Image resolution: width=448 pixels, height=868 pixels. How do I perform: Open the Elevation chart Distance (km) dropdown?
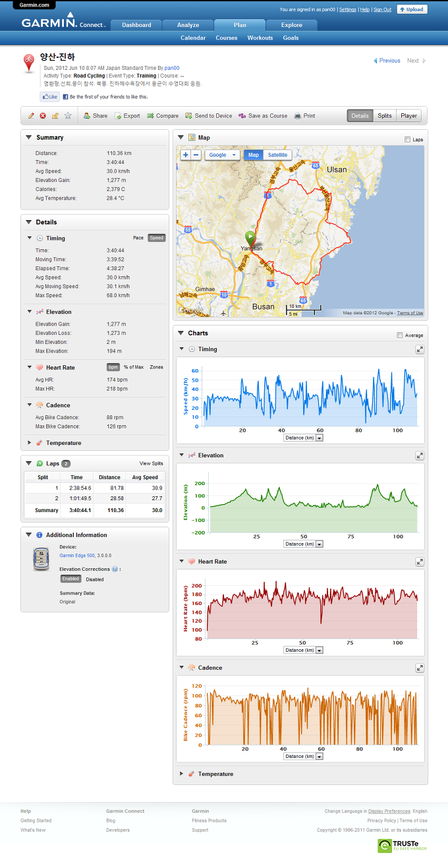(303, 544)
